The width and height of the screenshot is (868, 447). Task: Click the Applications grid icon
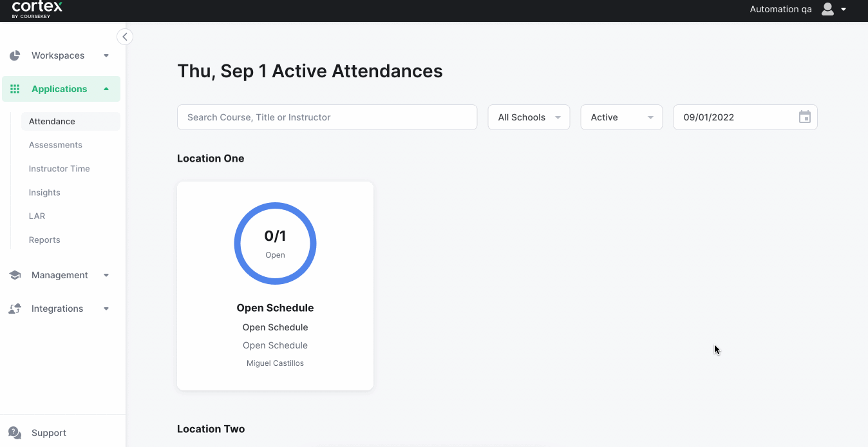(15, 89)
